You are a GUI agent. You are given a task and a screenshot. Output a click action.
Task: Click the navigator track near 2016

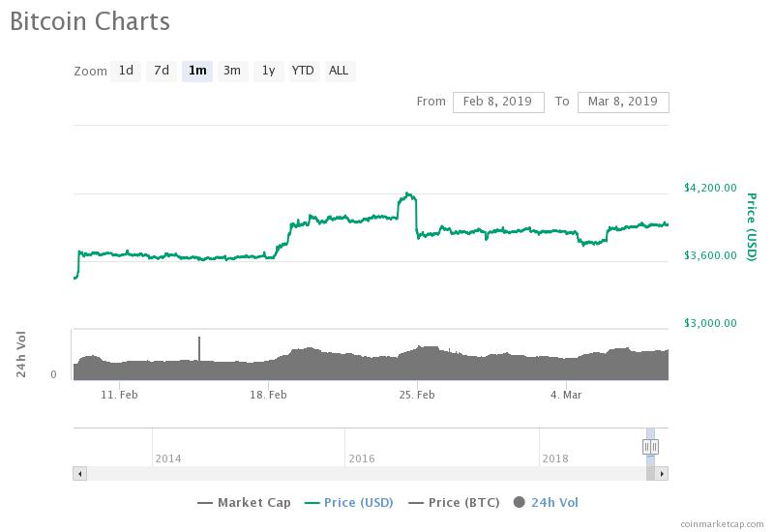coord(361,447)
